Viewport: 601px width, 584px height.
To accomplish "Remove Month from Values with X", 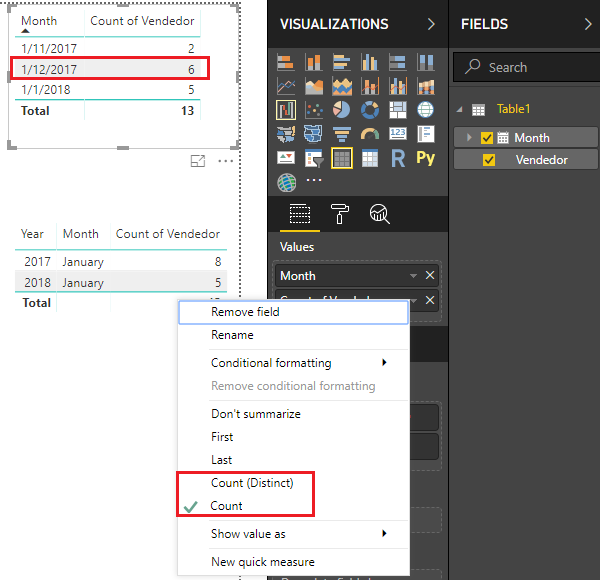I will 430,276.
